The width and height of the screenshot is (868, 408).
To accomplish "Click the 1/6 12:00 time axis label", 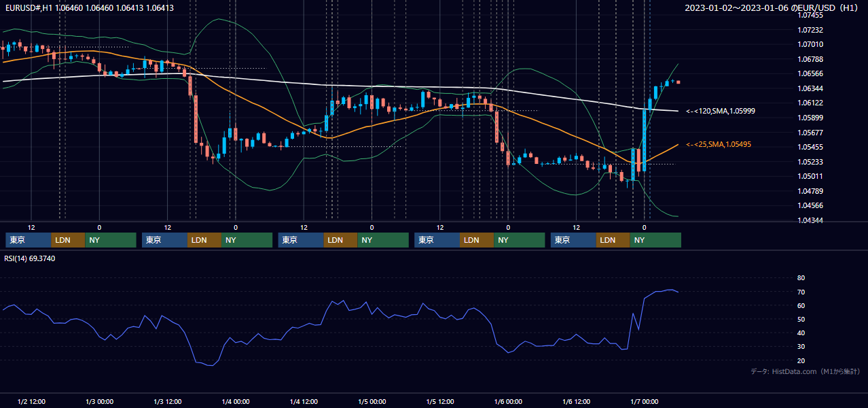I will tap(576, 401).
